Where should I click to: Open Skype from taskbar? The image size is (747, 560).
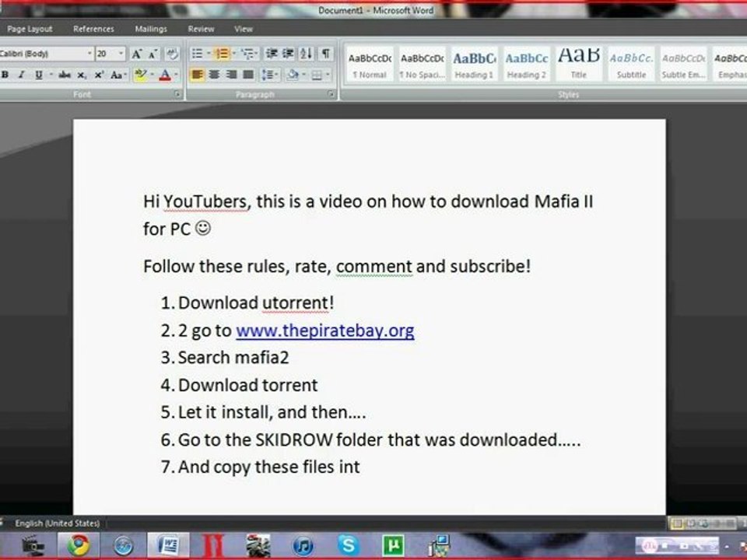pyautogui.click(x=349, y=544)
